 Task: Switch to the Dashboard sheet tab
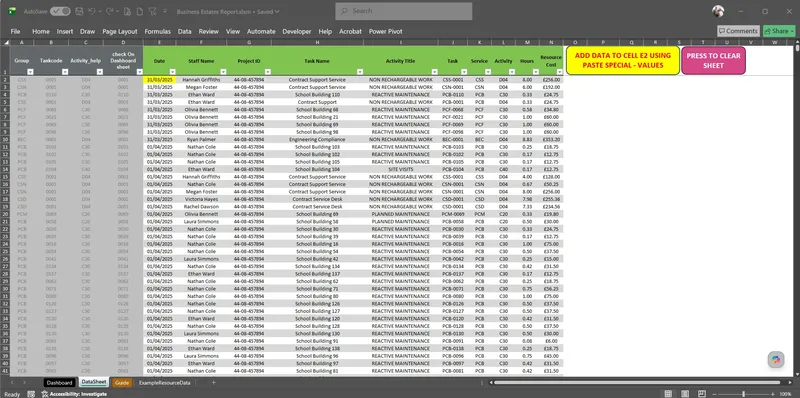point(59,383)
